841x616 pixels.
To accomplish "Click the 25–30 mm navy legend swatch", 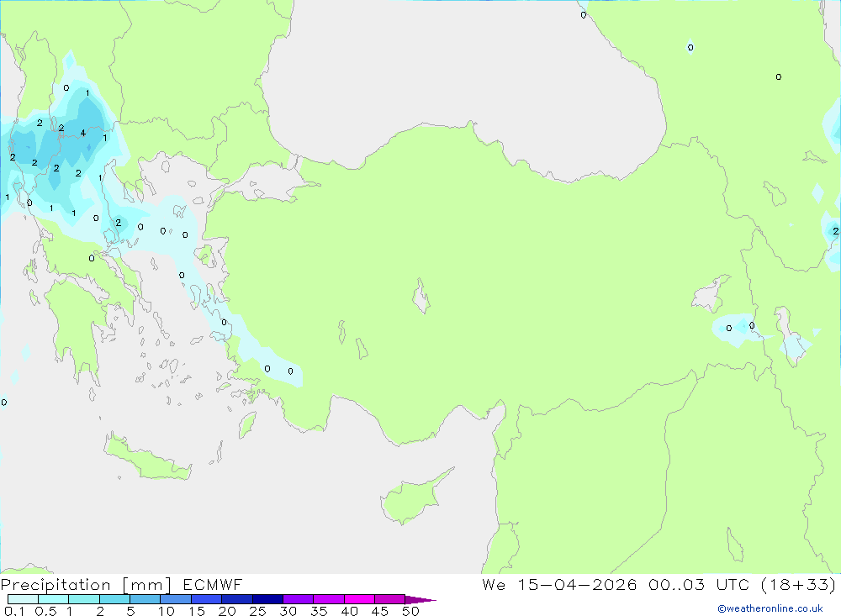I will pyautogui.click(x=267, y=599).
